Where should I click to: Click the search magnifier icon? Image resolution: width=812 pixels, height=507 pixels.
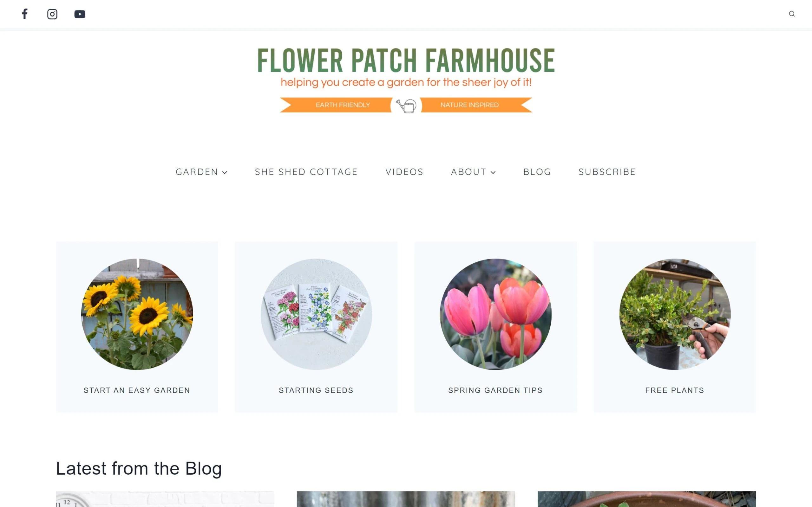(x=791, y=14)
